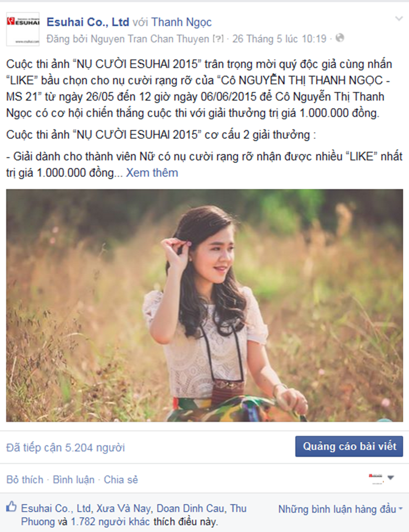409x532 pixels.
Task: Click the Esuhai page profile logo
Action: point(23,29)
